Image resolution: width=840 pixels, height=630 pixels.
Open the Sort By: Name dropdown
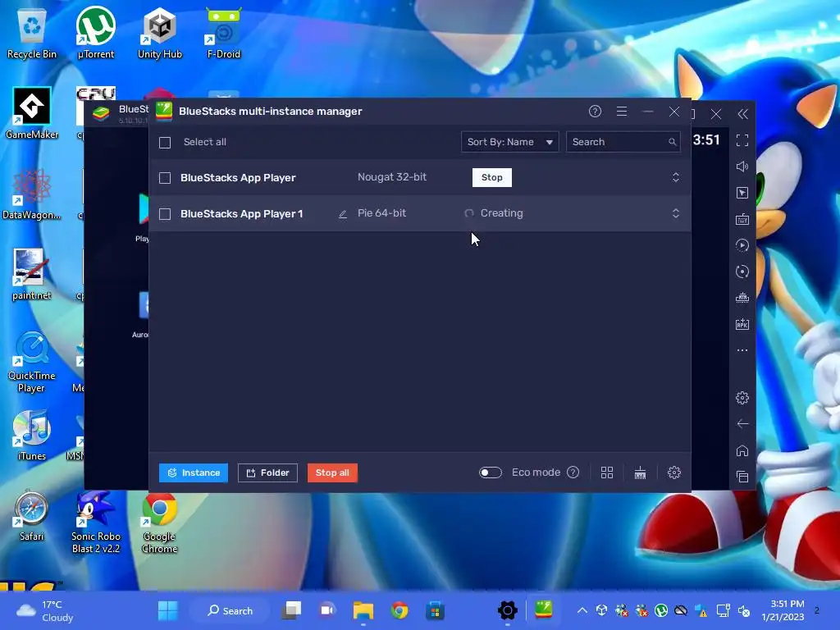(x=510, y=142)
